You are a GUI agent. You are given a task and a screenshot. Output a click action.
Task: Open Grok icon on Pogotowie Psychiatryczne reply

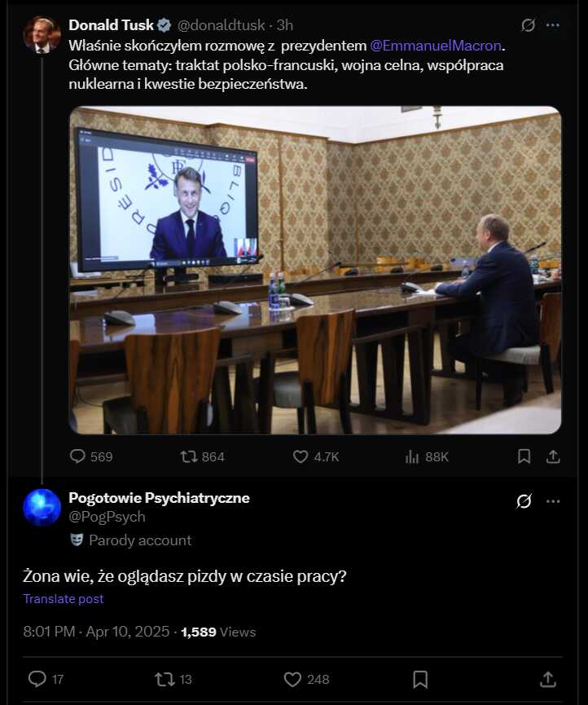(x=524, y=500)
